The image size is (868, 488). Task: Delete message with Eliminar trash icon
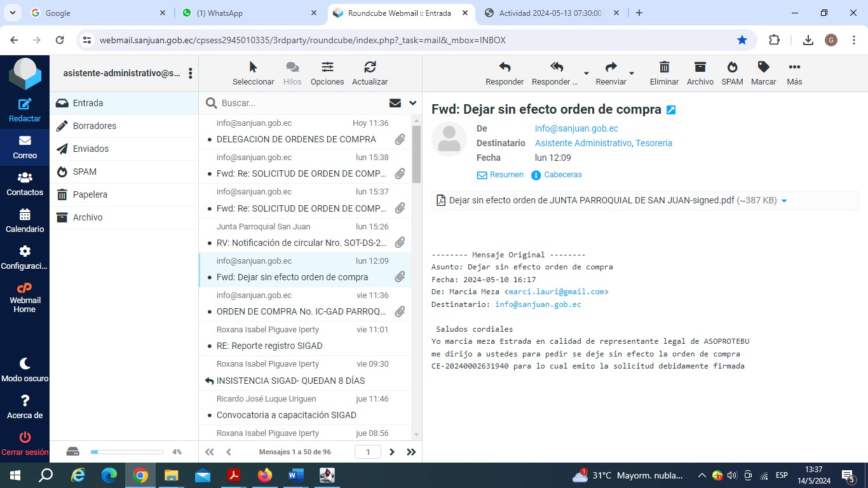click(664, 67)
